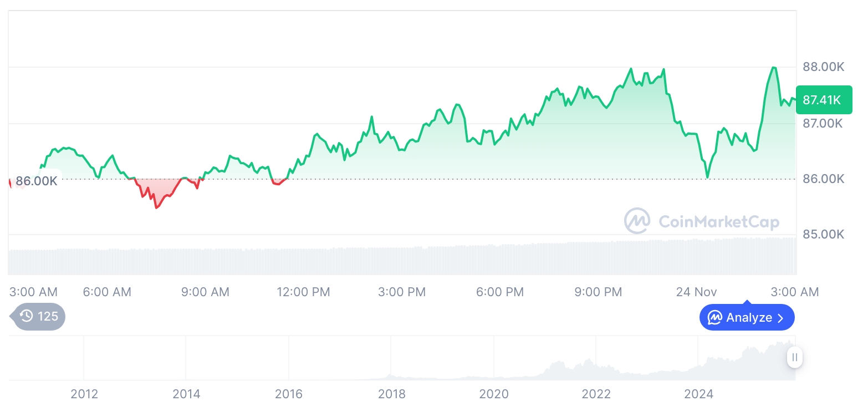Click the CoinMarketCap watermark text

click(x=718, y=222)
